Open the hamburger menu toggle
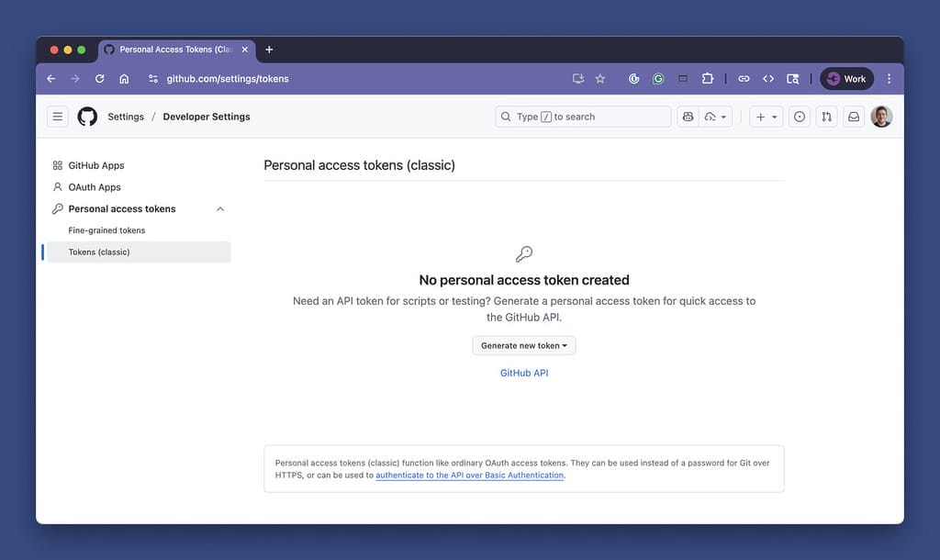This screenshot has height=560, width=940. point(57,117)
